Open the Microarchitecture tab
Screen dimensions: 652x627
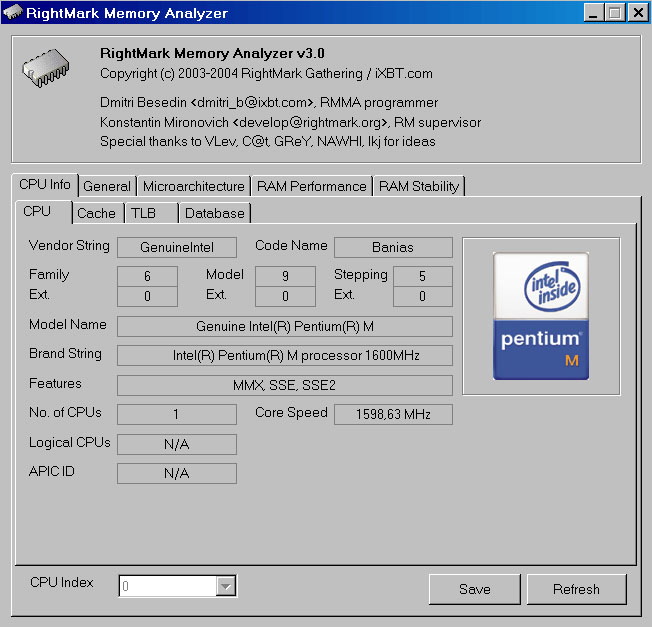(194, 186)
